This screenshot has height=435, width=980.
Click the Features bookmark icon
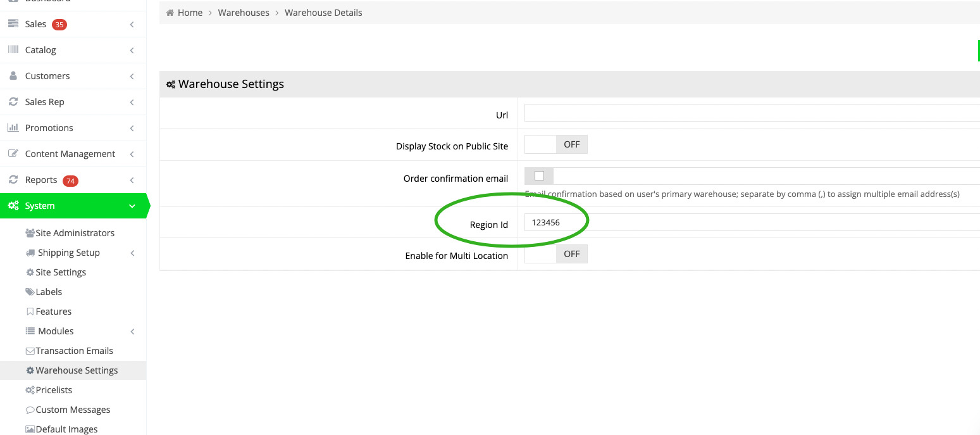[x=30, y=312]
